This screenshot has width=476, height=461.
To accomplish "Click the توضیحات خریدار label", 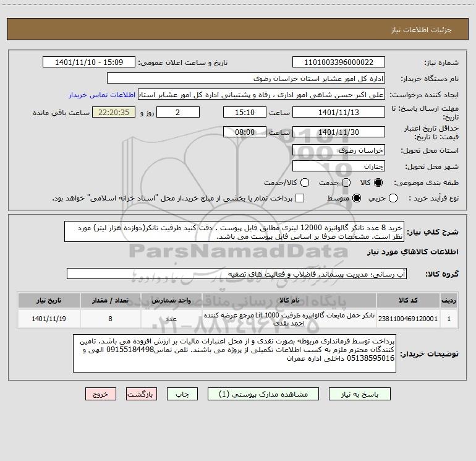I will 429,354.
